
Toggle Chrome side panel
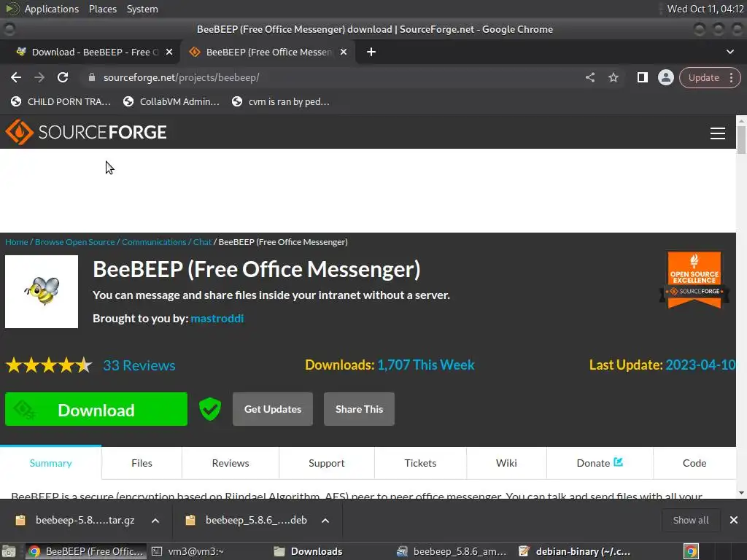tap(642, 77)
